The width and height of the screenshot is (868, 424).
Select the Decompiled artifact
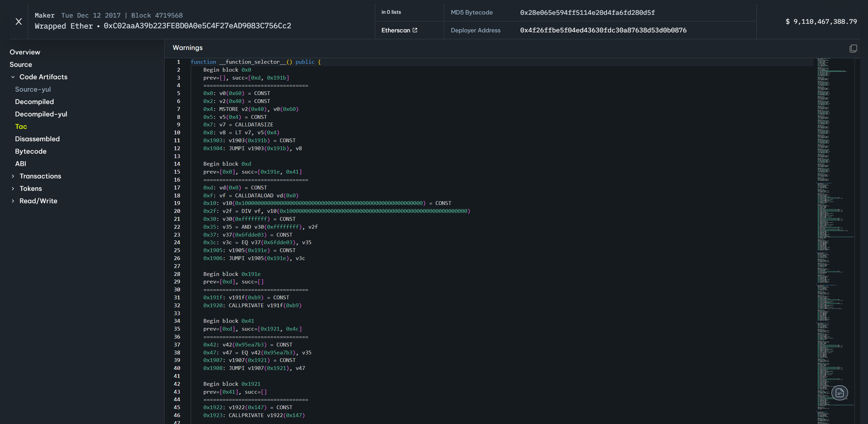(x=34, y=102)
